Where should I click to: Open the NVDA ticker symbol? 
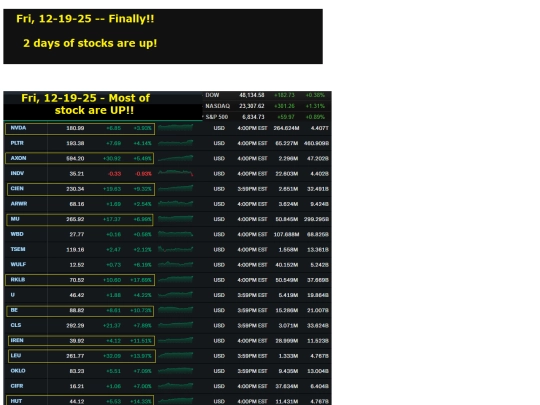tap(18, 128)
